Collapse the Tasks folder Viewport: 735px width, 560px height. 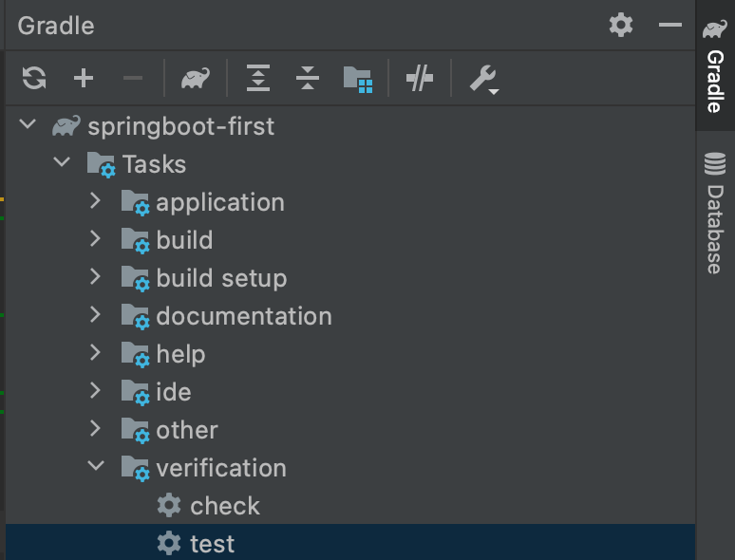coord(62,162)
